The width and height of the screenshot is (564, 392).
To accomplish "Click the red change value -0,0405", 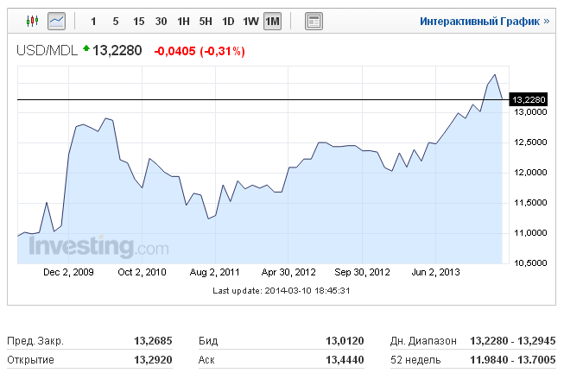I will (174, 51).
